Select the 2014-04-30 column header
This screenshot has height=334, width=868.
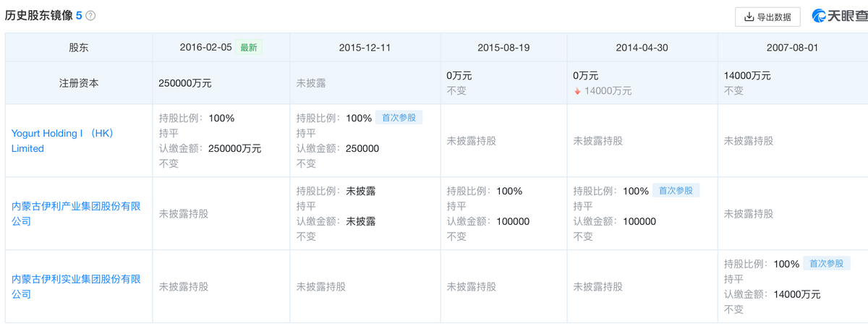(642, 48)
